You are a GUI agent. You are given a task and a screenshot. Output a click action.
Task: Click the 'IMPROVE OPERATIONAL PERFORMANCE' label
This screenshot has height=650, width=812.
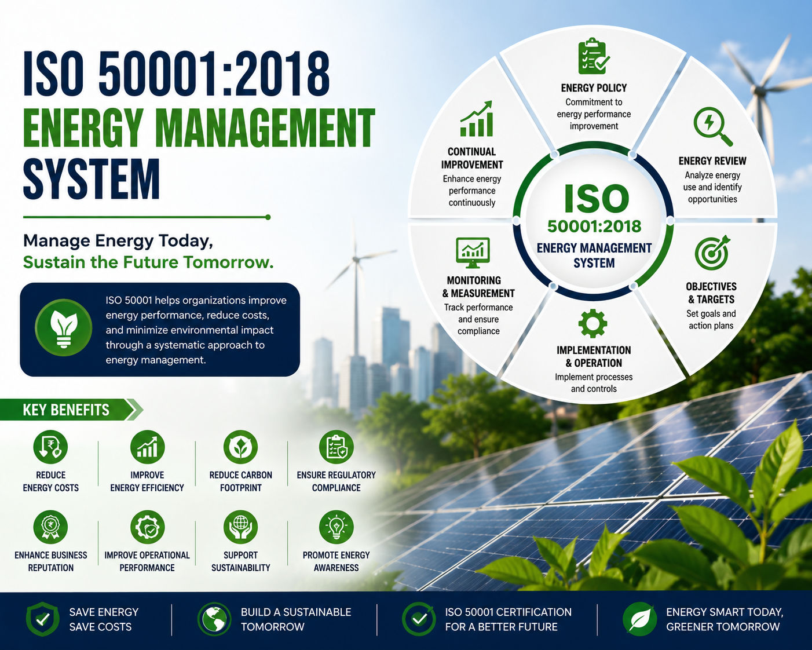coord(147,561)
